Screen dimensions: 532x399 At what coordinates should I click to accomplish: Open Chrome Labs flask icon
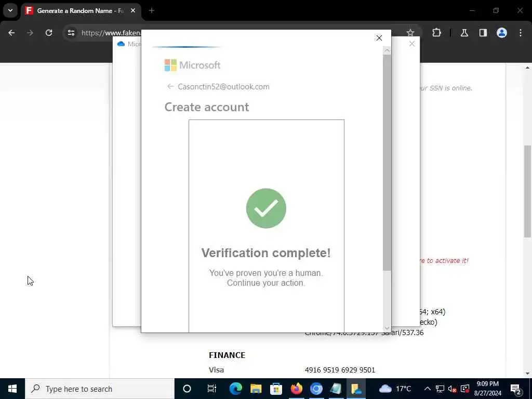tap(464, 33)
